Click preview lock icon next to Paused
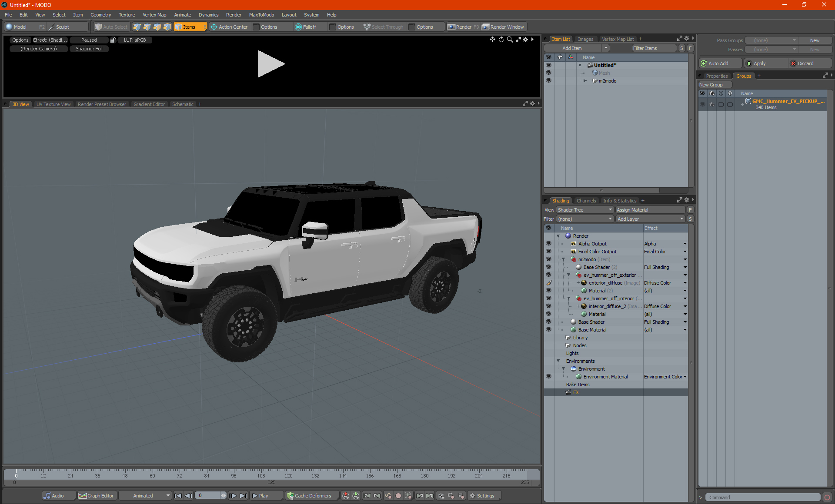This screenshot has width=835, height=504. click(x=113, y=40)
